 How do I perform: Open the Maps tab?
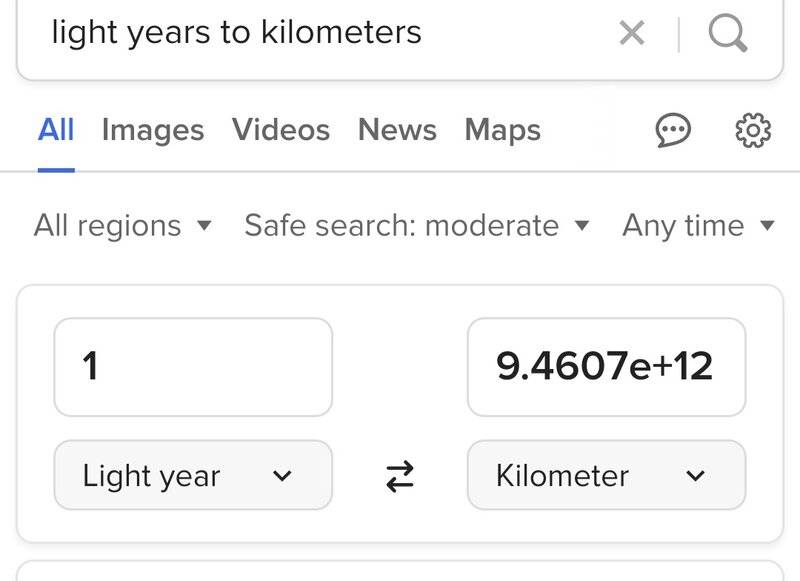502,130
